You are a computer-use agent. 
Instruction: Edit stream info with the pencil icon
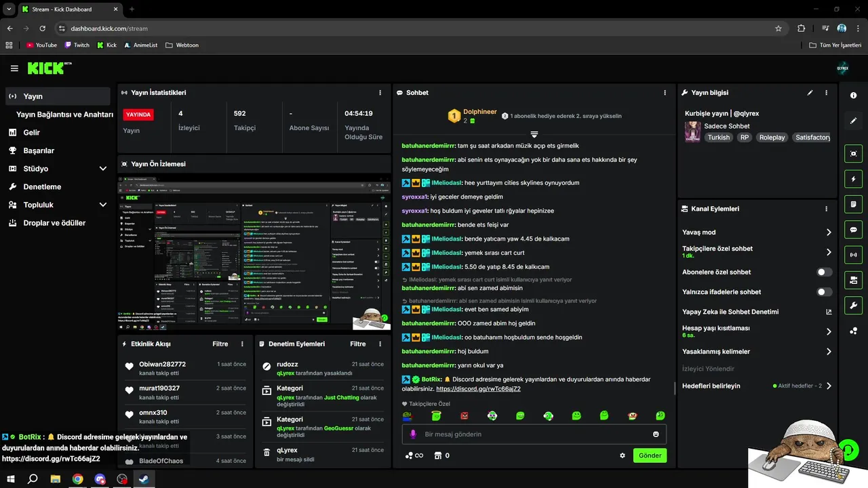[810, 93]
